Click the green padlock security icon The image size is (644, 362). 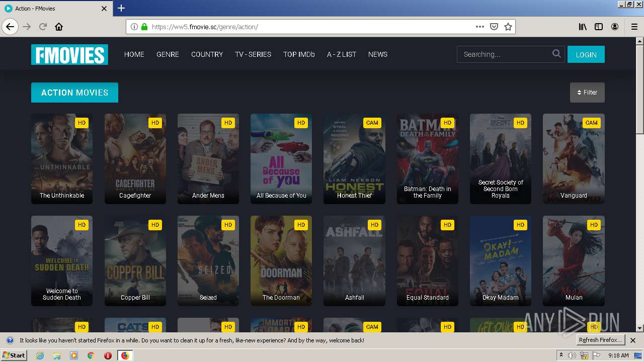144,27
